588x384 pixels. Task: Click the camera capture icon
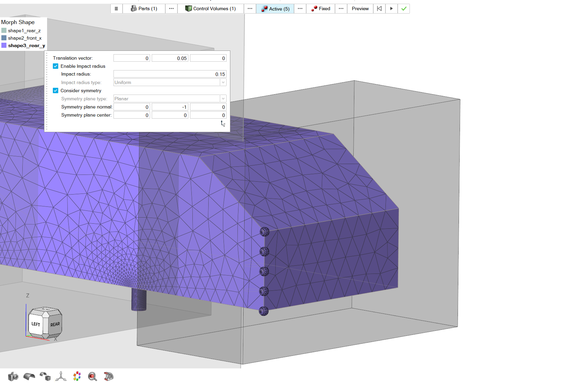(13, 376)
